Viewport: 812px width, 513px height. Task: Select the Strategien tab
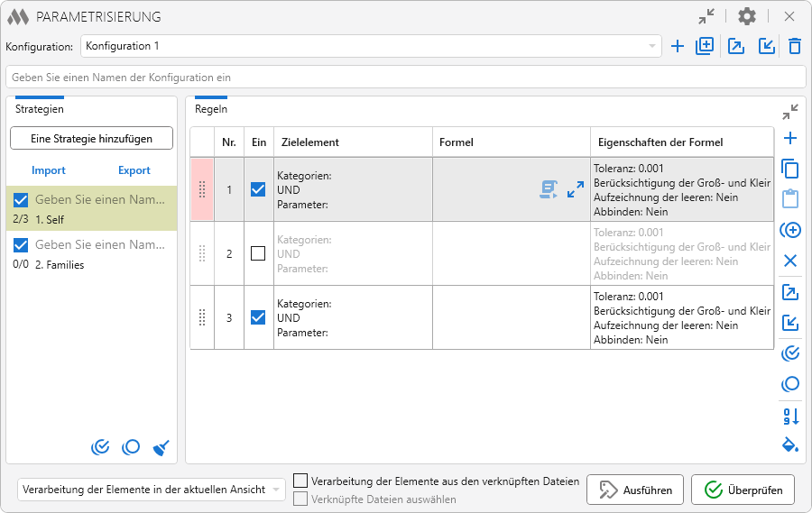point(40,109)
